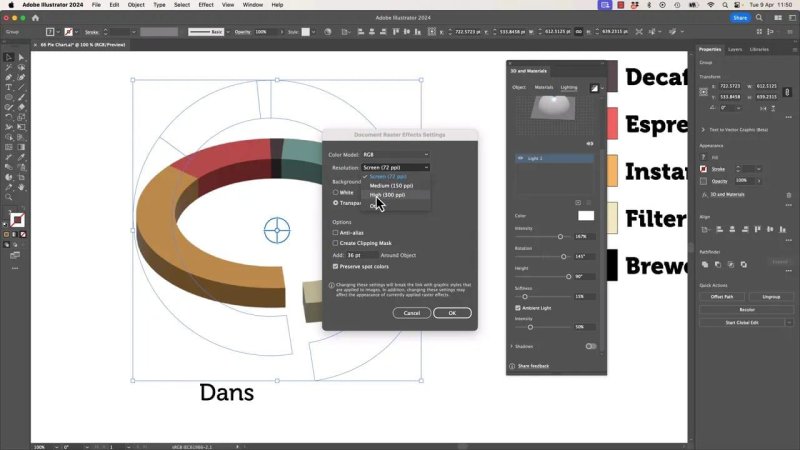This screenshot has width=800, height=450.
Task: Click Recolor button
Action: click(746, 310)
